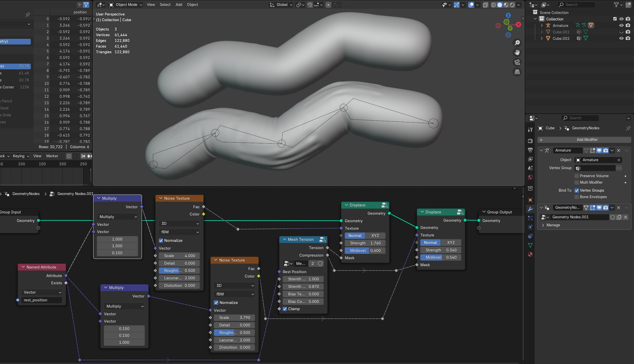Viewport: 634px width, 364px height.
Task: Open the Material properties tab
Action: (530, 254)
